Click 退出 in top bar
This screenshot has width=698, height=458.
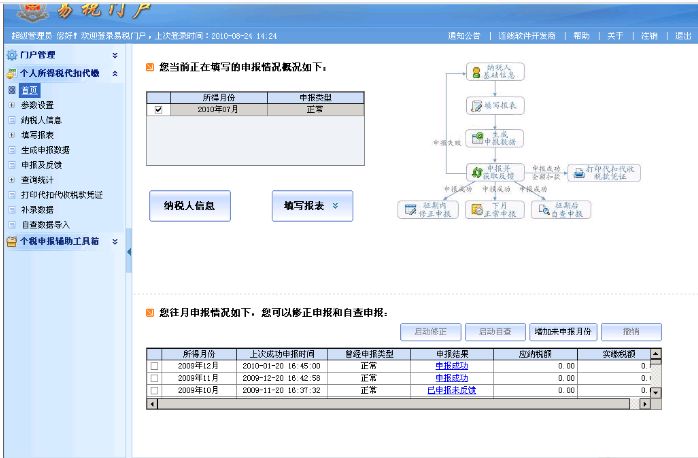683,36
